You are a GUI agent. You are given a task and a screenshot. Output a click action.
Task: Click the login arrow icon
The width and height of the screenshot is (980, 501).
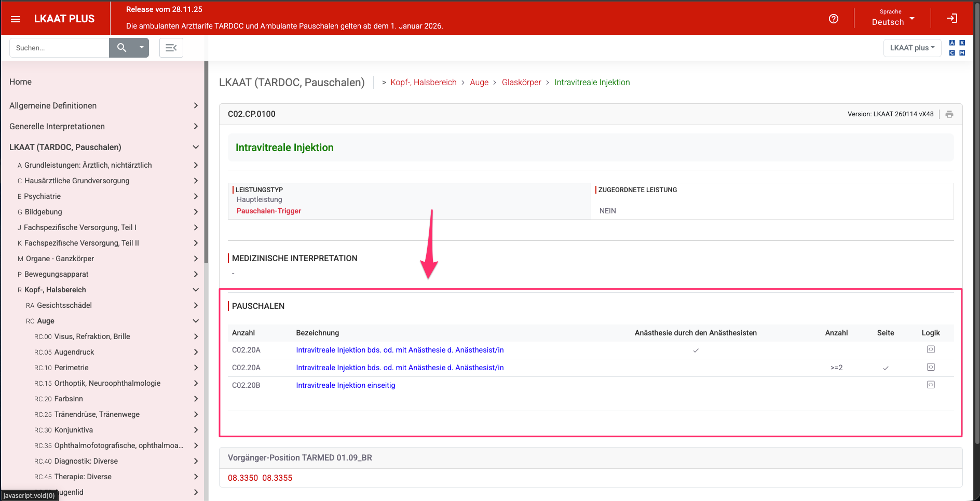(x=951, y=19)
